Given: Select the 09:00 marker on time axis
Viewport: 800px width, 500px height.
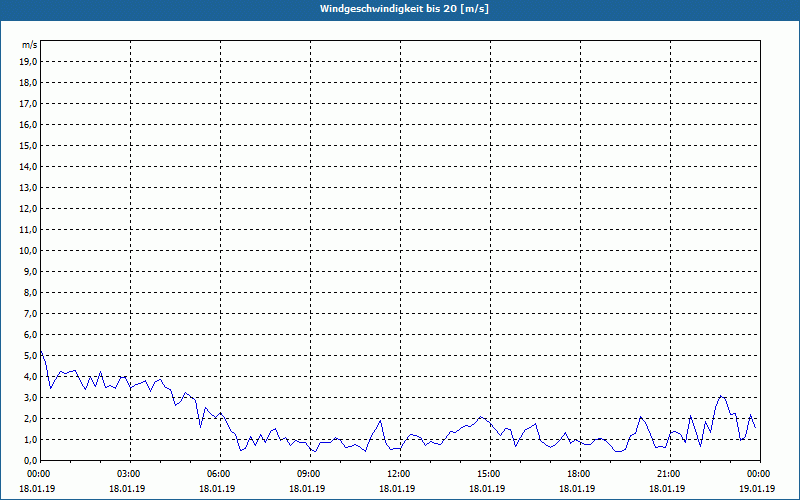Looking at the screenshot, I should tap(309, 474).
